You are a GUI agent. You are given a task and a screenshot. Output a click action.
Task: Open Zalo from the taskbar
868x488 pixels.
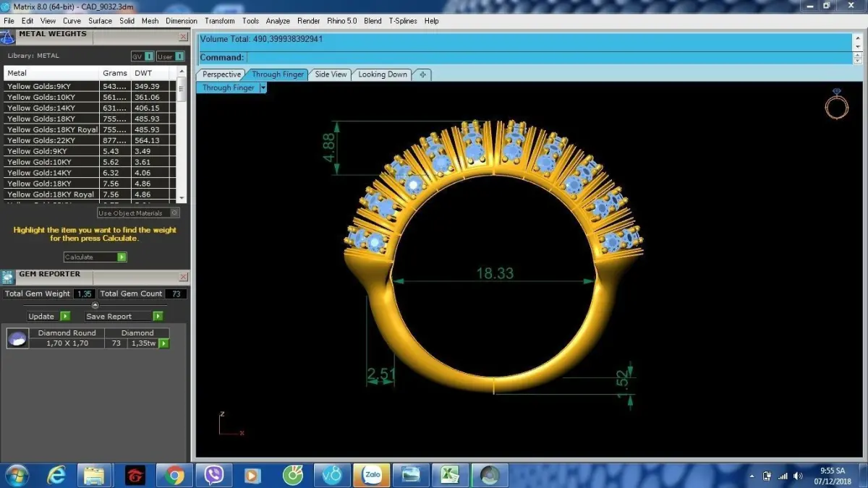372,475
